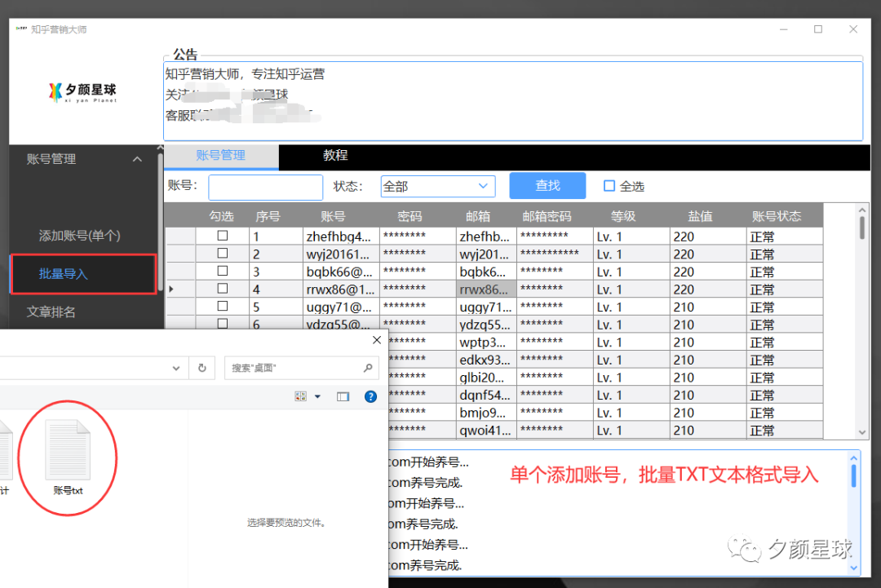The width and height of the screenshot is (881, 588).
Task: Click the 邮箱密码 column header
Action: point(547,216)
